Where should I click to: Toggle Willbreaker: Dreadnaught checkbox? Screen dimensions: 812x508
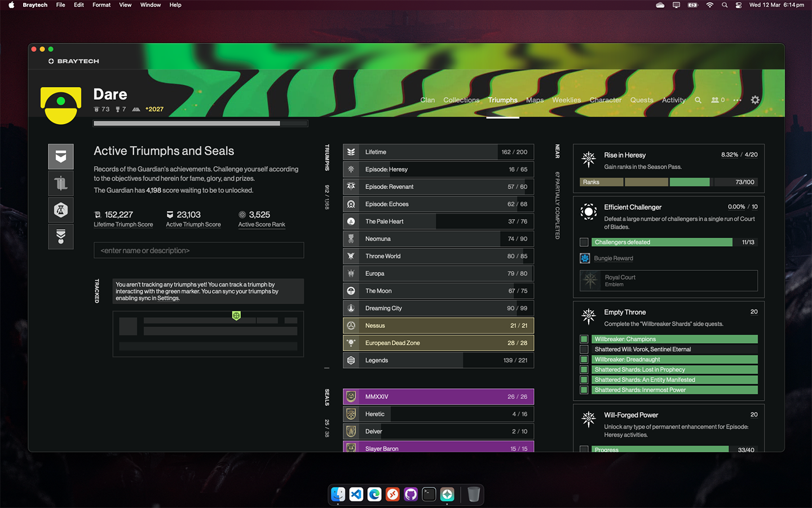pos(584,360)
